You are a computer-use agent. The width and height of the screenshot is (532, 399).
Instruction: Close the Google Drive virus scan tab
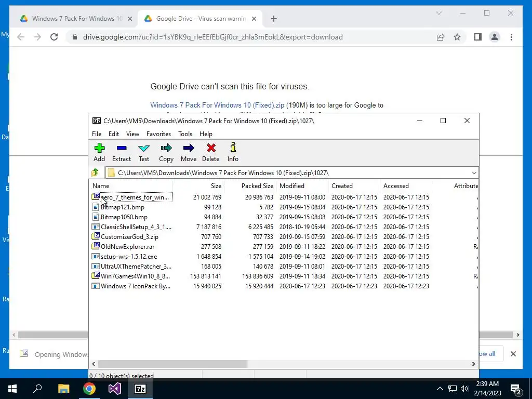(x=254, y=19)
